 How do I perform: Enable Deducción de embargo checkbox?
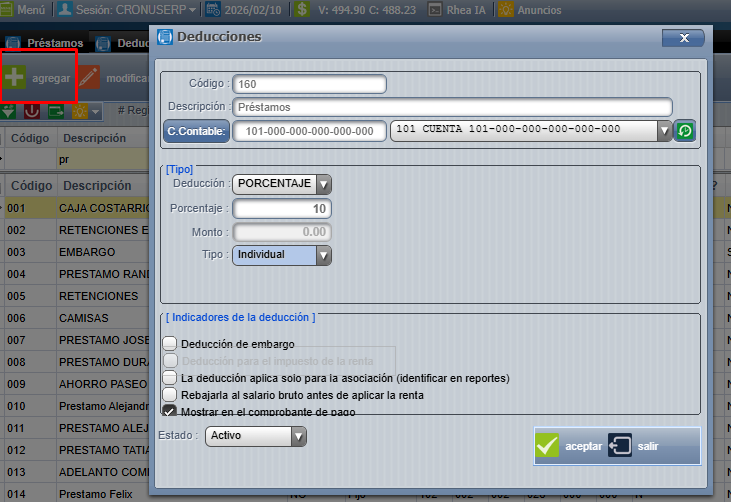(x=170, y=344)
